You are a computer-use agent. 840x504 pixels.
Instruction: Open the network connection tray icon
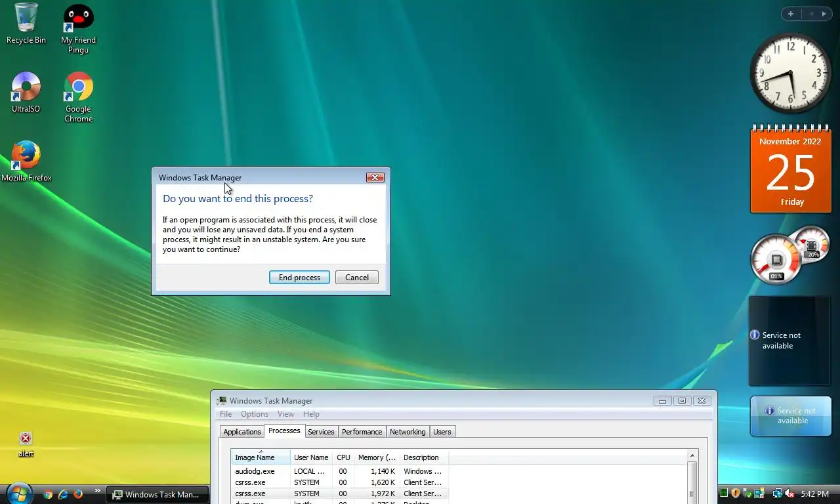(778, 493)
